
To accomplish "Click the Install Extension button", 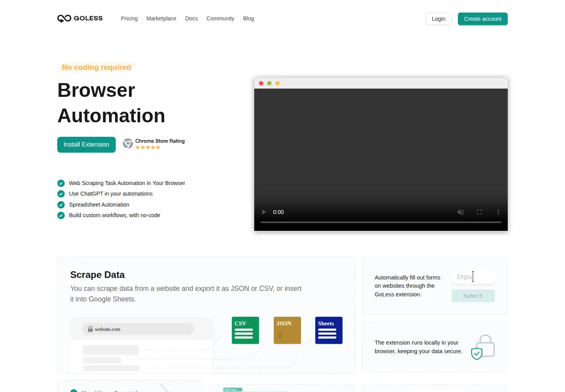I will click(x=86, y=145).
